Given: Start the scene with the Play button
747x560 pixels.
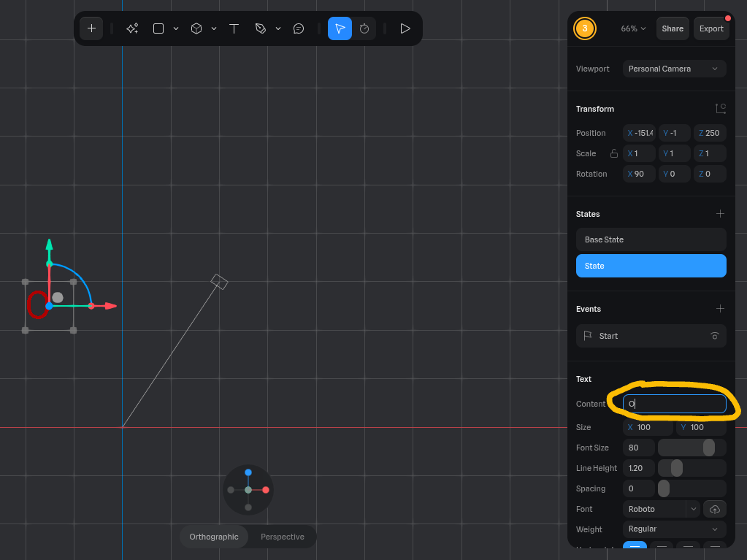Looking at the screenshot, I should 405,28.
